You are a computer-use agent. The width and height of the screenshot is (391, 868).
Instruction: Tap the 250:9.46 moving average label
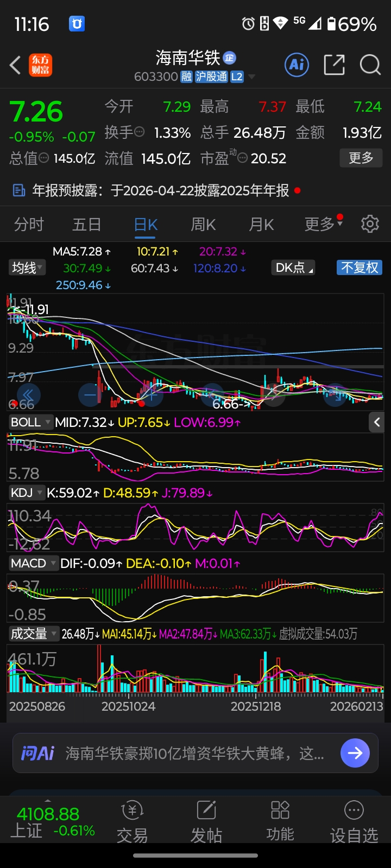(83, 285)
